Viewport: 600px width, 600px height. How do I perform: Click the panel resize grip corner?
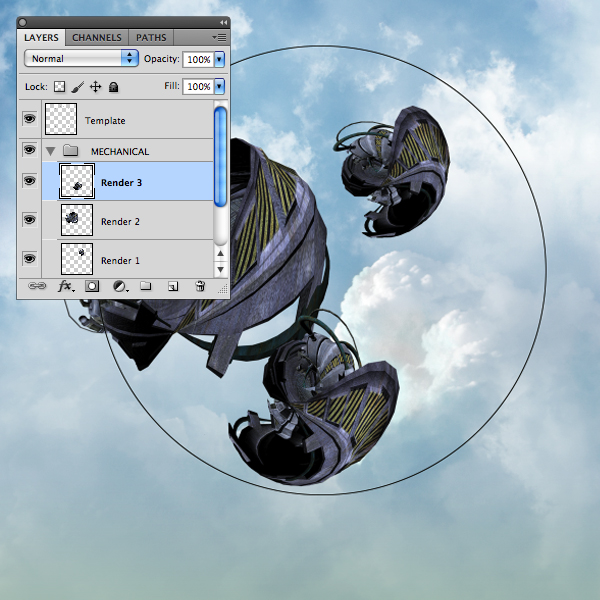coord(223,289)
